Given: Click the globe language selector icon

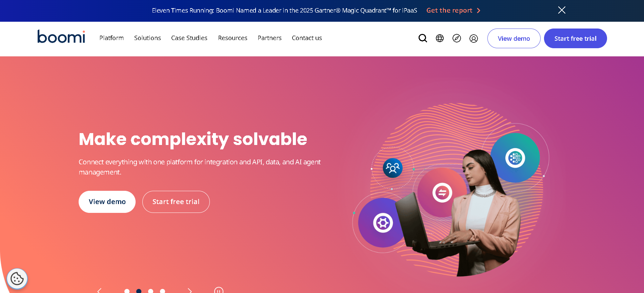Looking at the screenshot, I should [x=440, y=38].
